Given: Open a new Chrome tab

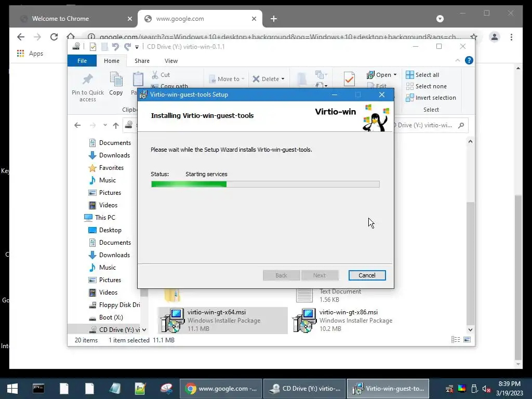Looking at the screenshot, I should click(x=274, y=19).
